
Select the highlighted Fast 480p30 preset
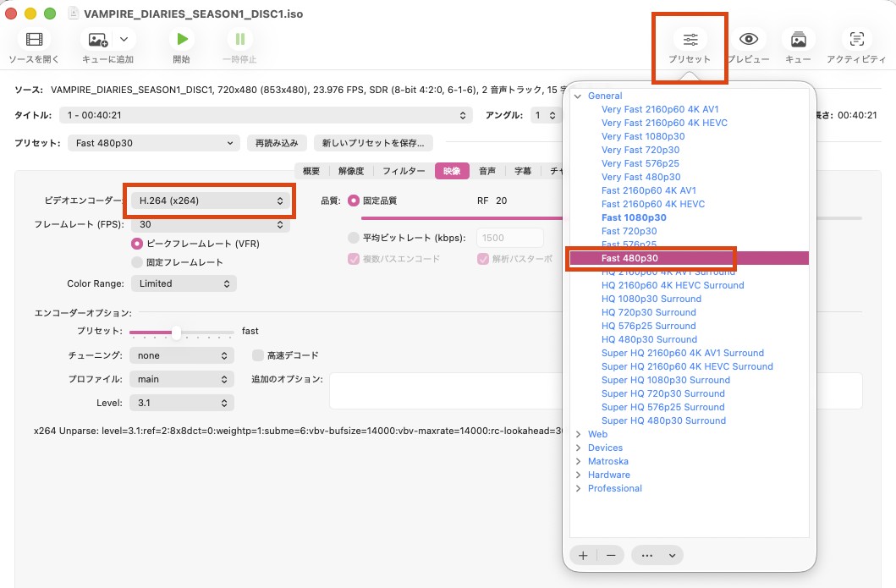coord(690,258)
